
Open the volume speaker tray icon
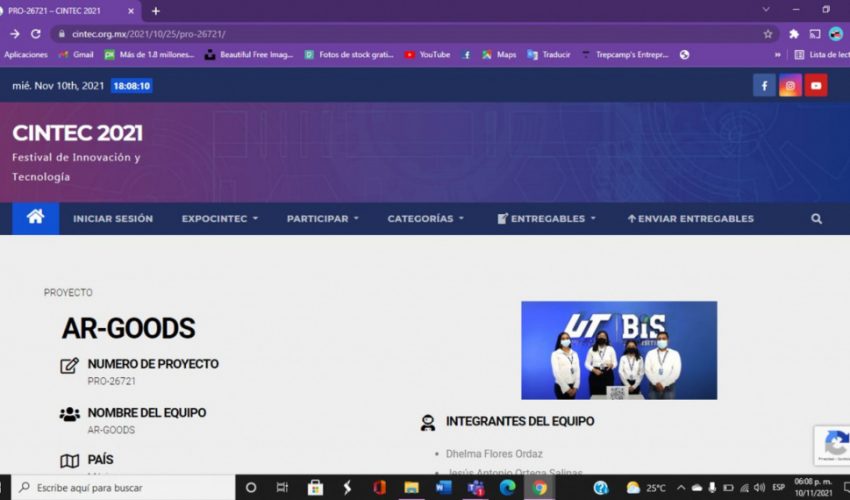[760, 488]
